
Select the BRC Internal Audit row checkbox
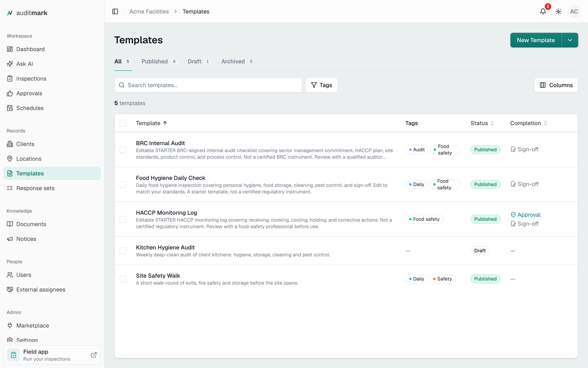point(123,150)
